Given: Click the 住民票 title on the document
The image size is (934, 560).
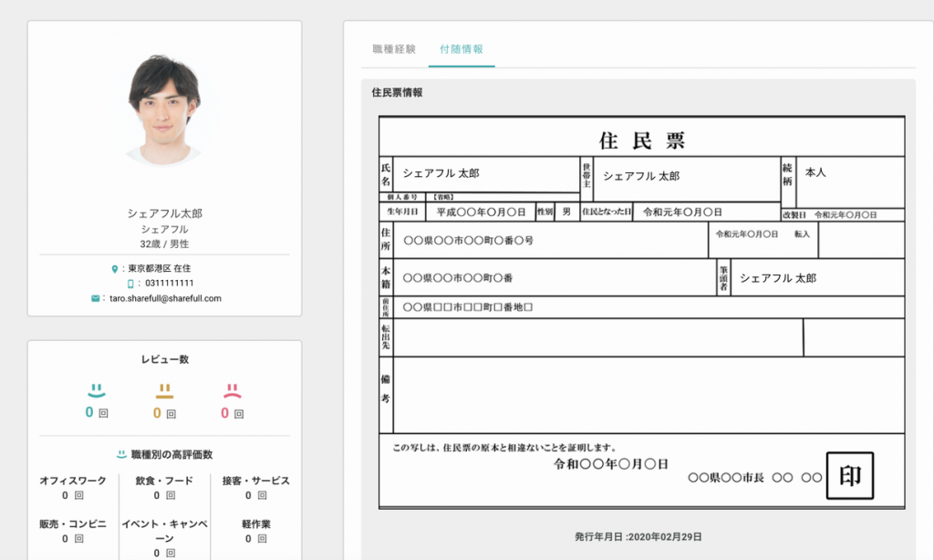Looking at the screenshot, I should 642,140.
